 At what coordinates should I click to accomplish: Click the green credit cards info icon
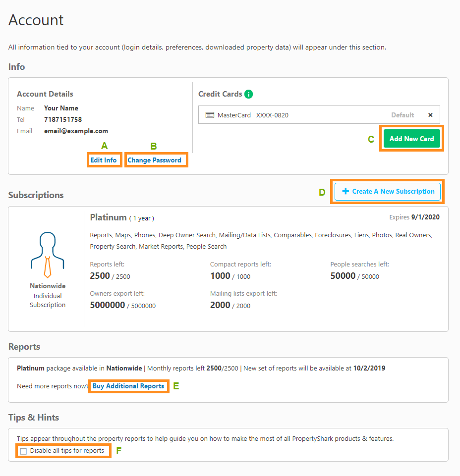tap(248, 94)
